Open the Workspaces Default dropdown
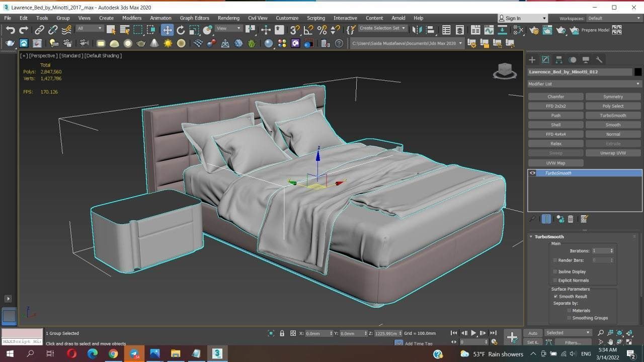Image resolution: width=644 pixels, height=362 pixels. pos(614,19)
